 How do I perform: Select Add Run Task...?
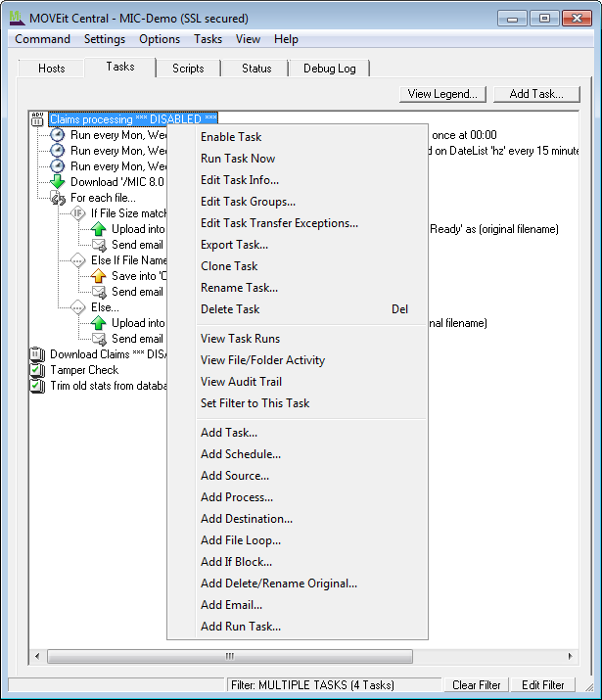pyautogui.click(x=298, y=627)
